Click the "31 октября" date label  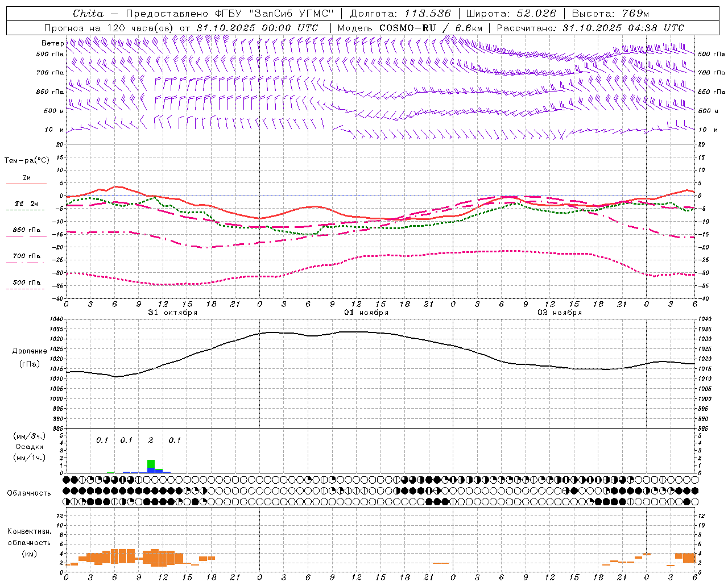173,313
